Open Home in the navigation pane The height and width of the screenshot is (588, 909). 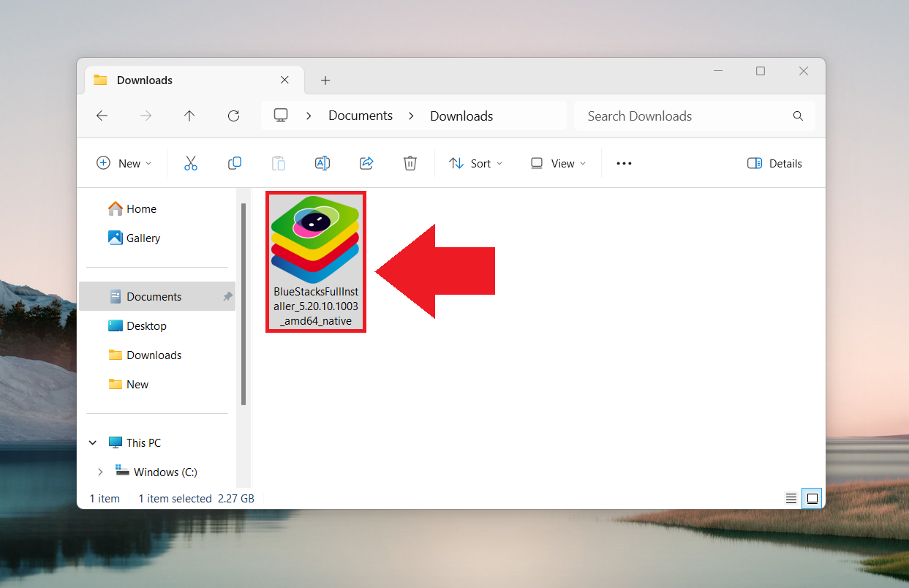[132, 208]
